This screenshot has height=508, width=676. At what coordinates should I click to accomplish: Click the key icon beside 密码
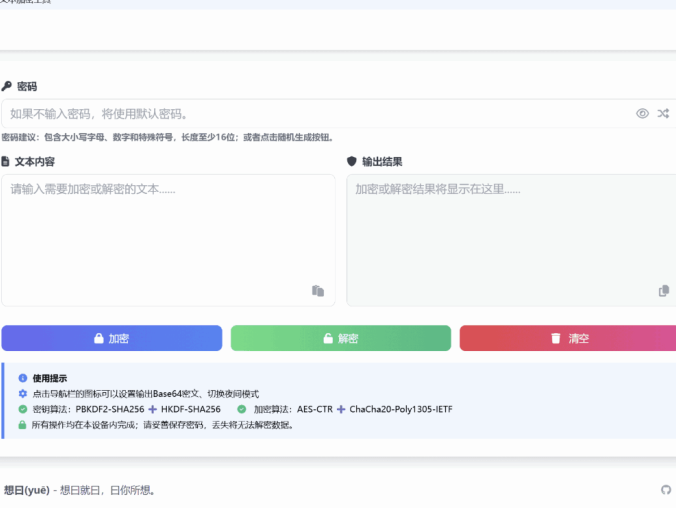click(x=6, y=86)
